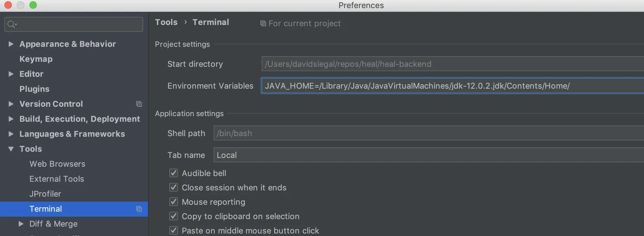Toggle Copy to clipboard on selection
Screen dimensions: 644x236
(x=174, y=216)
